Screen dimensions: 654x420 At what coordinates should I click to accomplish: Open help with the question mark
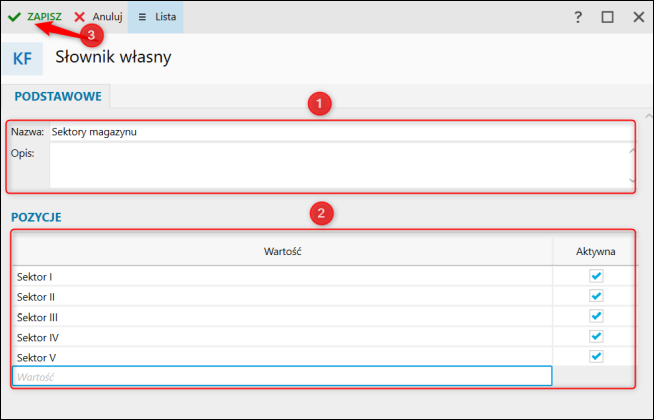pyautogui.click(x=578, y=17)
